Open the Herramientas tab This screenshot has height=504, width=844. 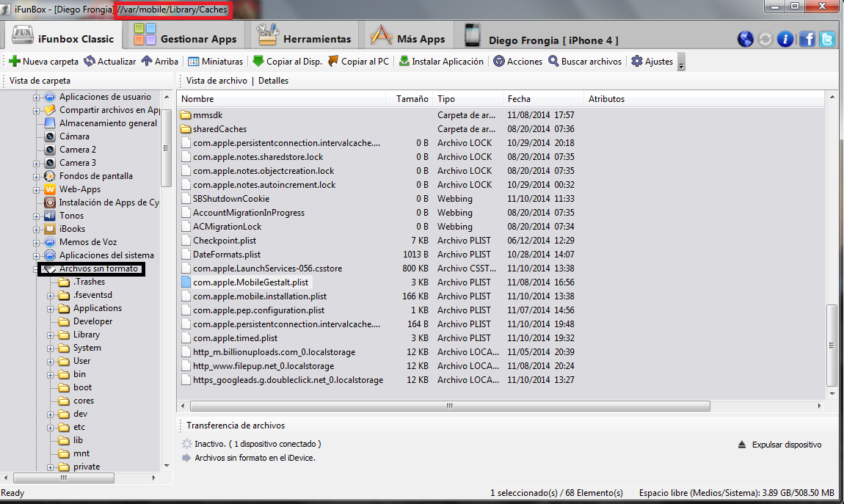[305, 38]
